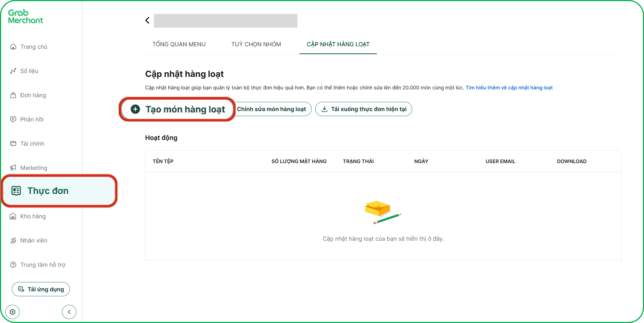The height and width of the screenshot is (323, 644).
Task: Open Số liệu analytics icon
Action: click(13, 71)
